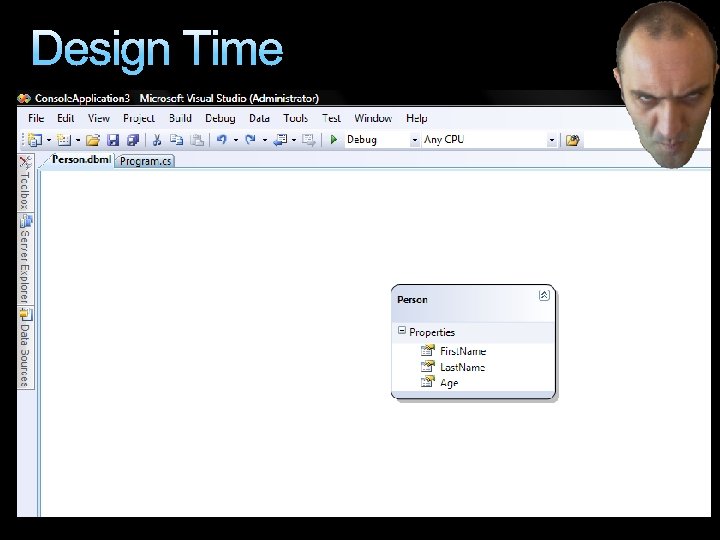
Task: Click the Age property icon
Action: point(428,382)
